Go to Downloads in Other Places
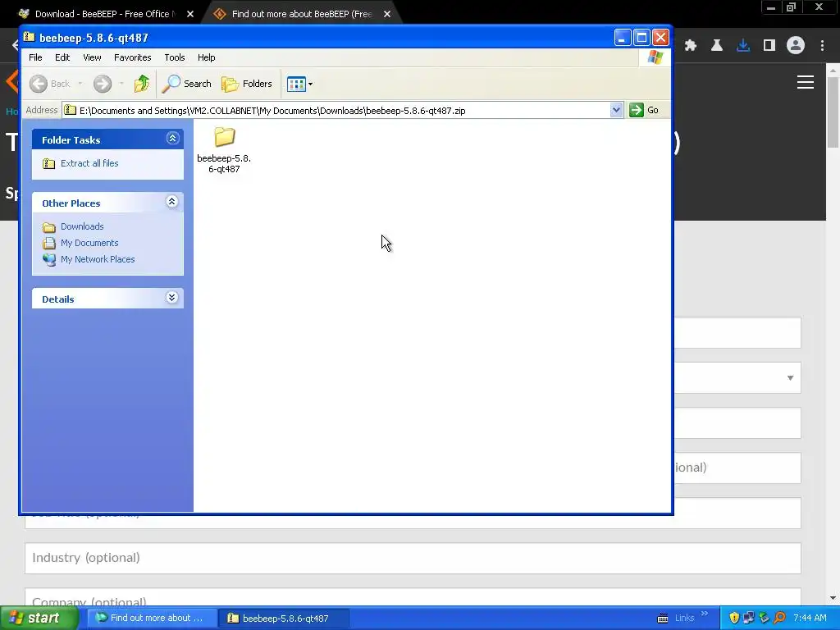The height and width of the screenshot is (630, 840). coord(82,226)
